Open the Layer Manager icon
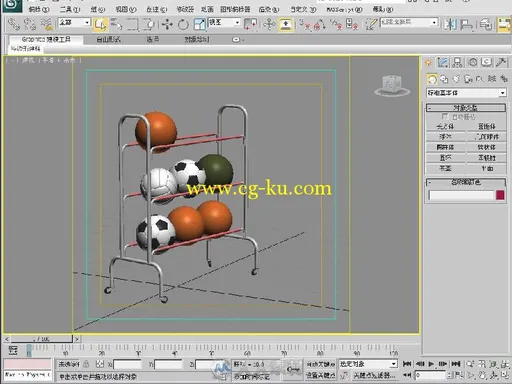 click(x=485, y=25)
